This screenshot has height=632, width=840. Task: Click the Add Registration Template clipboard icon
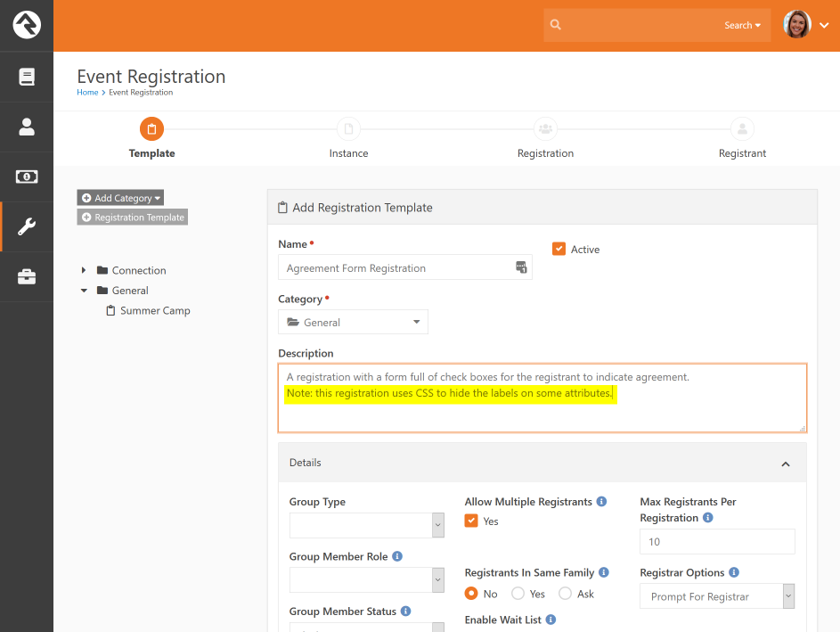282,208
